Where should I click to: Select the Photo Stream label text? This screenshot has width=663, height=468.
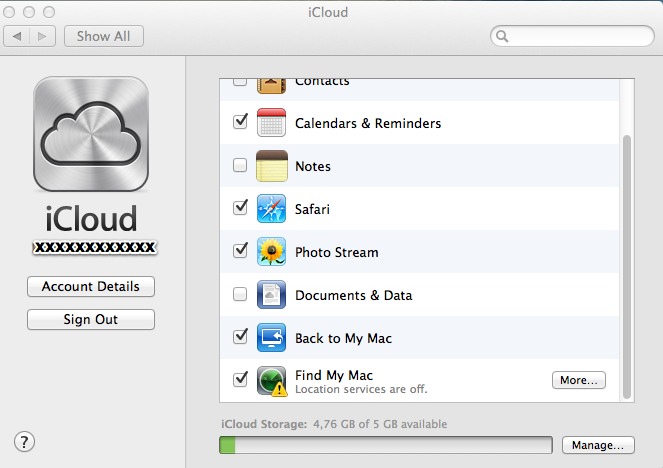pos(337,252)
